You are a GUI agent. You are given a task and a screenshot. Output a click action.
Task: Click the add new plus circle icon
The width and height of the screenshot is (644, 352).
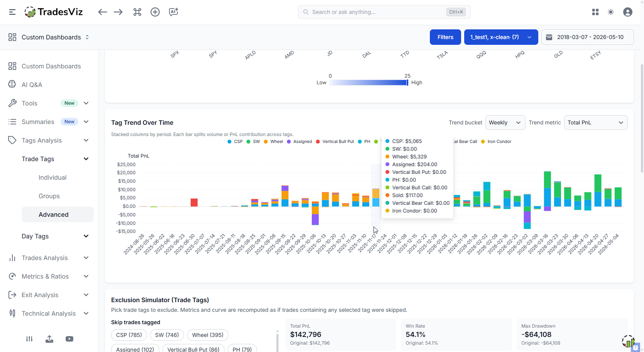(155, 12)
